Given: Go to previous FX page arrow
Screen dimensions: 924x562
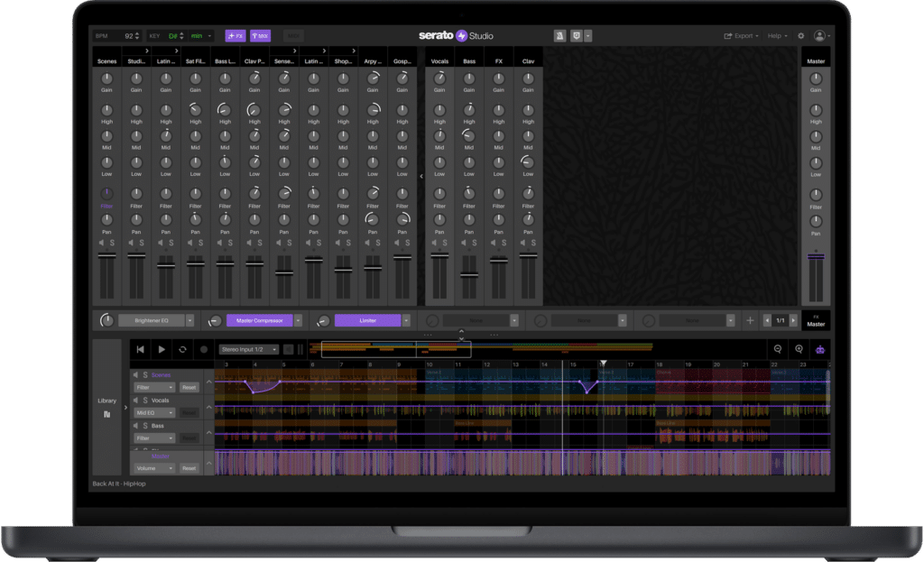Looking at the screenshot, I should tap(767, 320).
